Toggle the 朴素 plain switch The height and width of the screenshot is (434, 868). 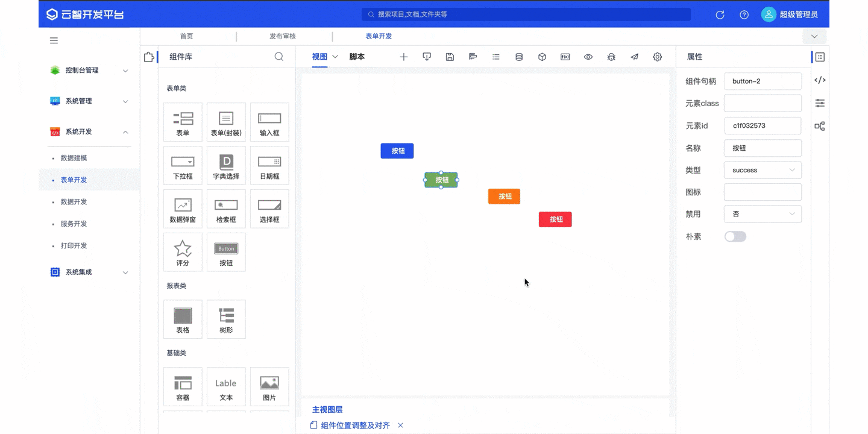735,236
